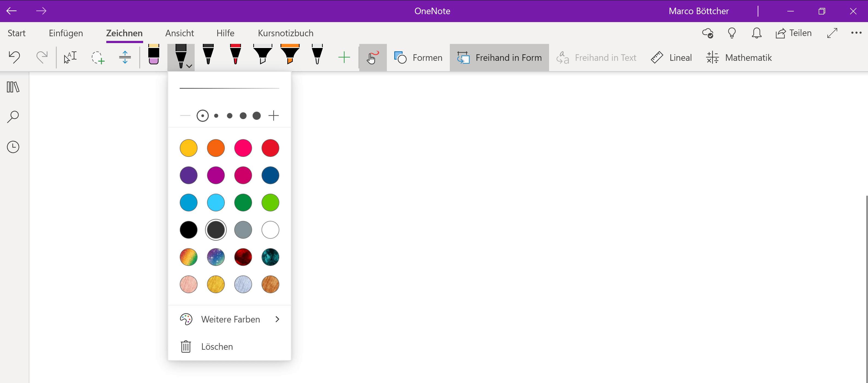The image size is (868, 383).
Task: Open the three-dots more options menu
Action: coord(856,33)
